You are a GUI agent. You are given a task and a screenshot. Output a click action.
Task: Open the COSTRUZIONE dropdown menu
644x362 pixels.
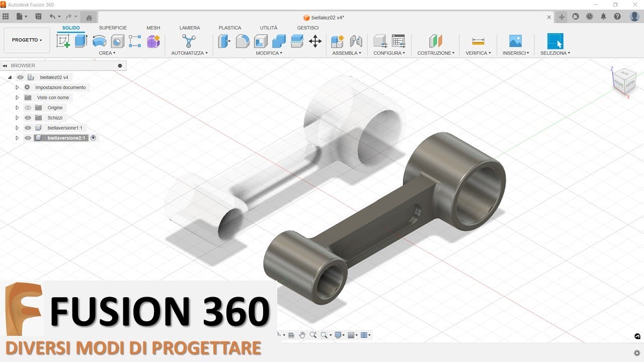pos(436,53)
